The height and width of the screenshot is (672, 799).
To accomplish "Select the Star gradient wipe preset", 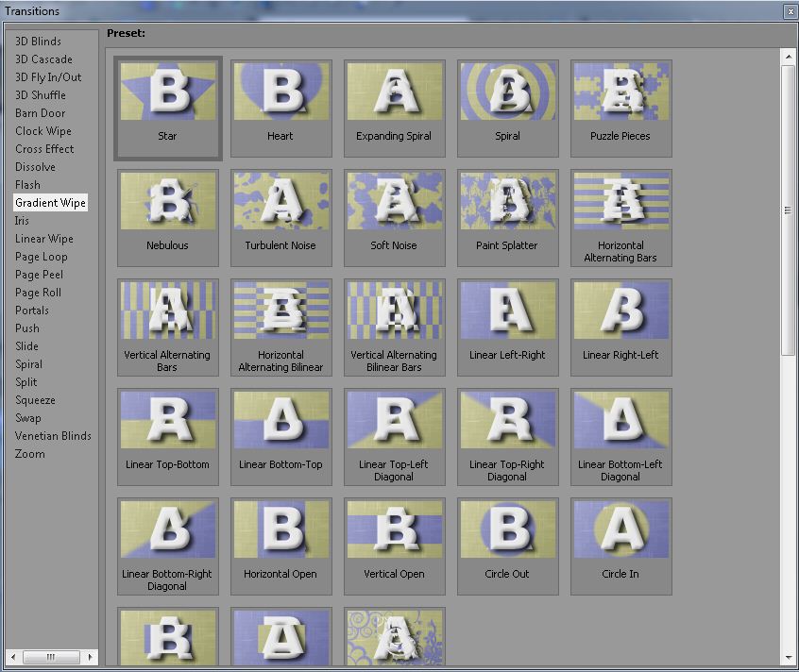I will click(168, 109).
